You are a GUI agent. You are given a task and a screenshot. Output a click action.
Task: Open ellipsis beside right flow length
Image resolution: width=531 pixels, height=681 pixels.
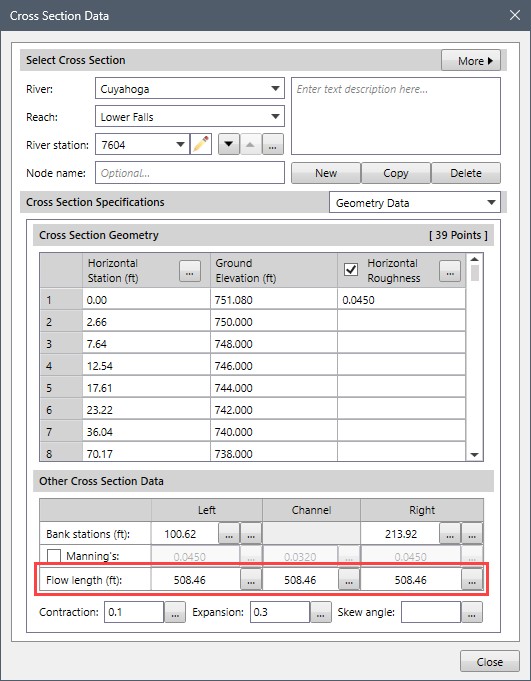[472, 580]
